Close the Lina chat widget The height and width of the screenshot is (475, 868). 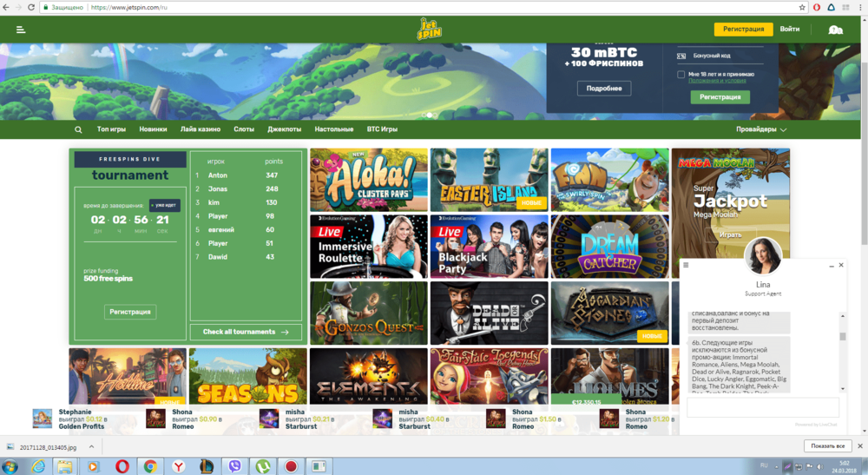pos(841,265)
